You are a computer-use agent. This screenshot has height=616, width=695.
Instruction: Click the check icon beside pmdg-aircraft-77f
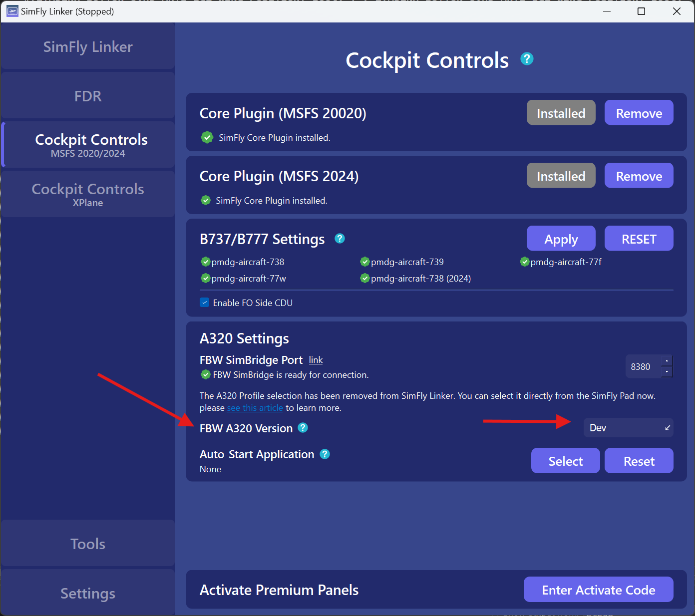[x=525, y=262]
